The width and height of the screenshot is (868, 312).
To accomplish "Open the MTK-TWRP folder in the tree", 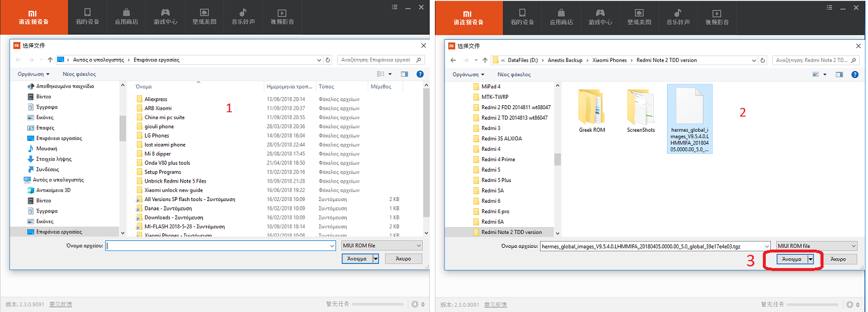I will click(x=494, y=96).
